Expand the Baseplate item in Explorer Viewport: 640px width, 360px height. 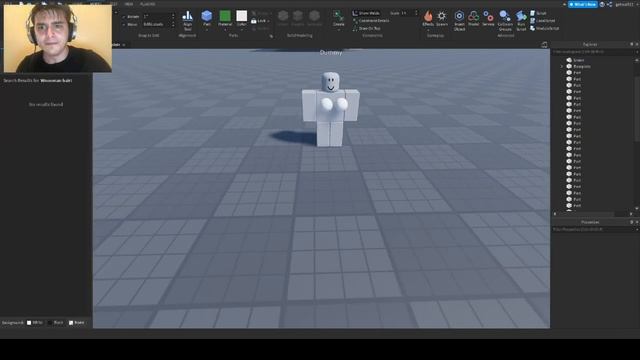coord(562,67)
